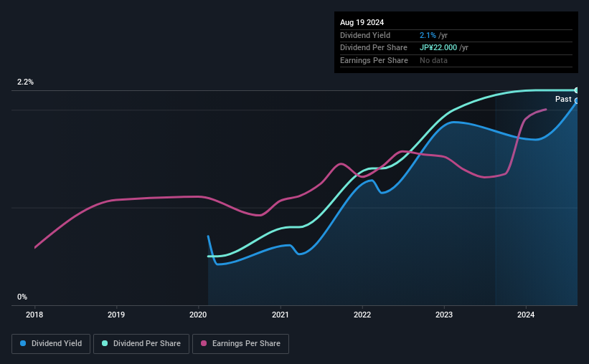Click the pink Earnings Per Share legend dot

click(204, 343)
